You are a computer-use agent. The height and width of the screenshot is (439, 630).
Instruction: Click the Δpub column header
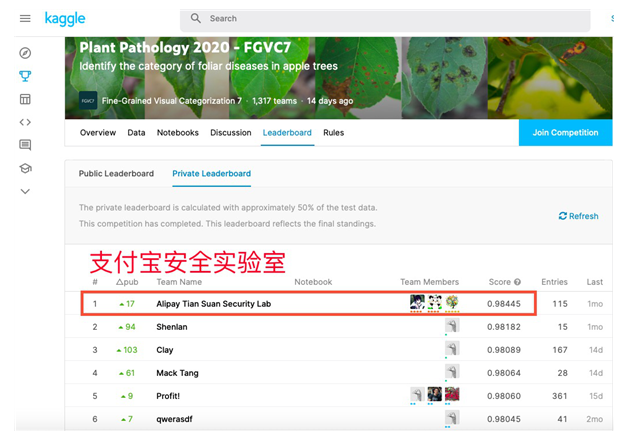coord(127,282)
